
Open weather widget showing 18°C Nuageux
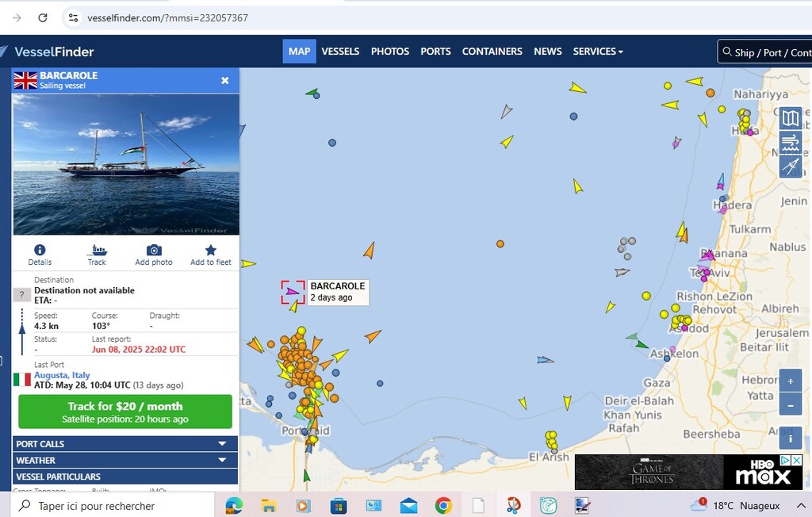tap(735, 505)
